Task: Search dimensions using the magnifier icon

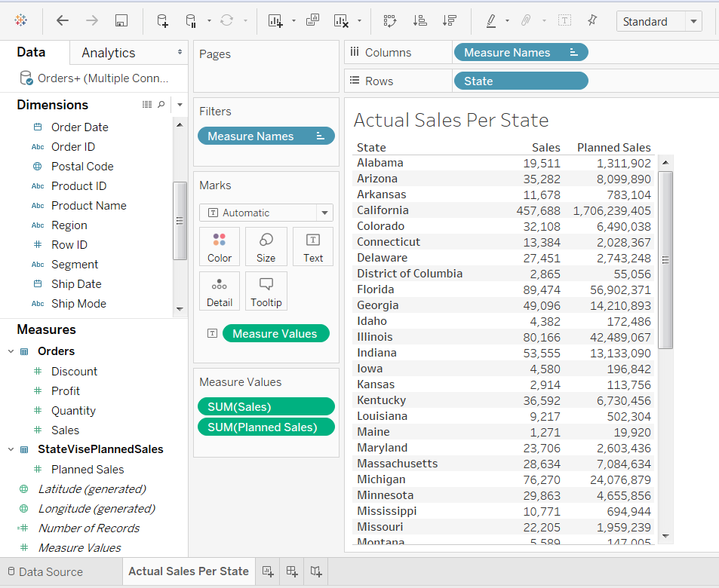Action: click(161, 105)
